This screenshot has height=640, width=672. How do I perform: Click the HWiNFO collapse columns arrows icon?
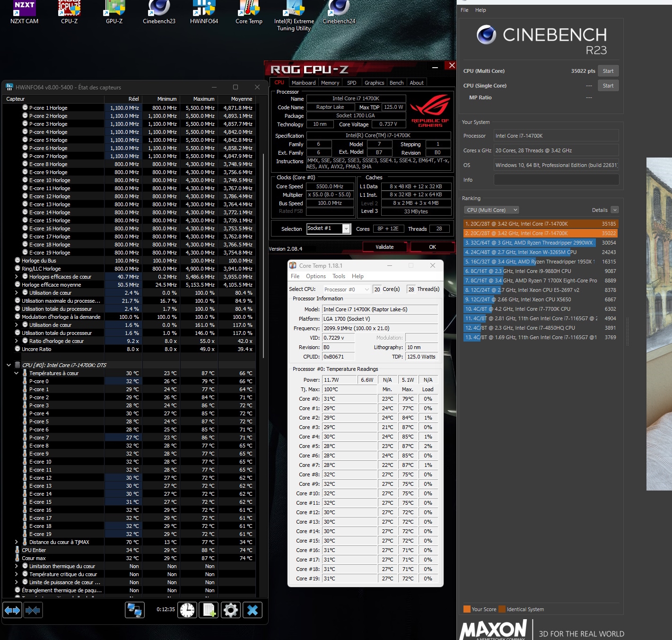coord(33,610)
